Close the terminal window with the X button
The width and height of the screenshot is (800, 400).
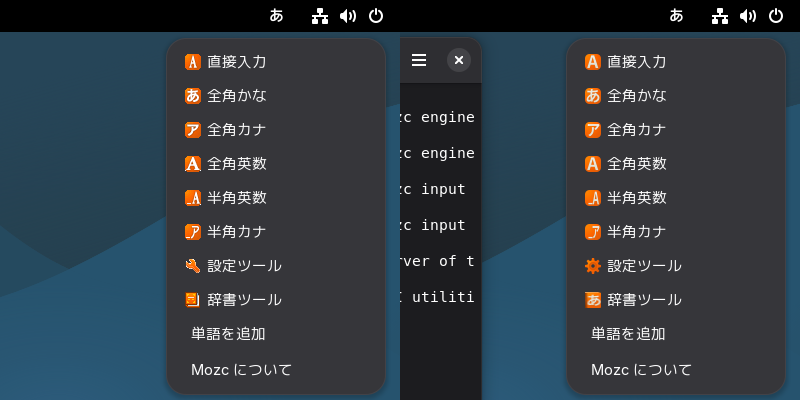coord(459,60)
